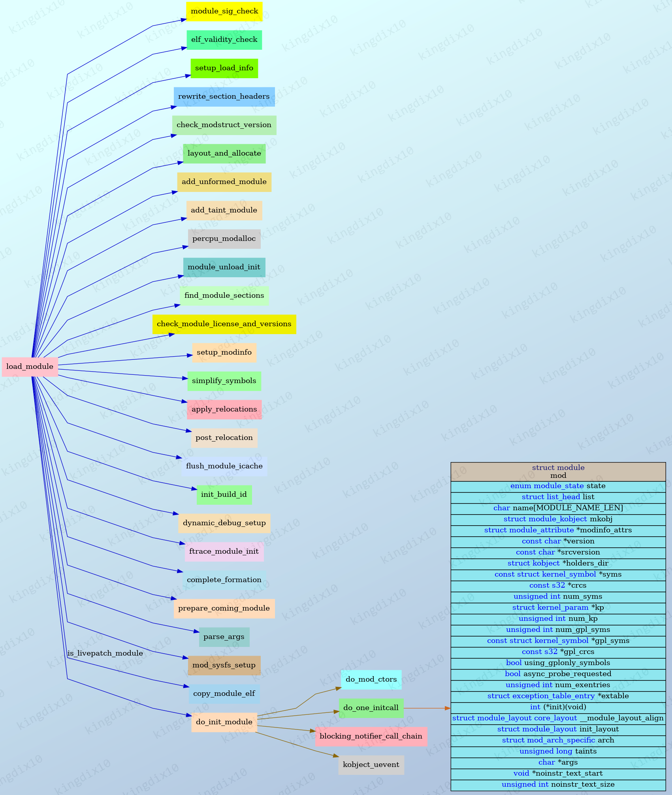Viewport: 672px width, 795px height.
Task: Select the kernel_symbol *gpl_syms row
Action: click(558, 641)
